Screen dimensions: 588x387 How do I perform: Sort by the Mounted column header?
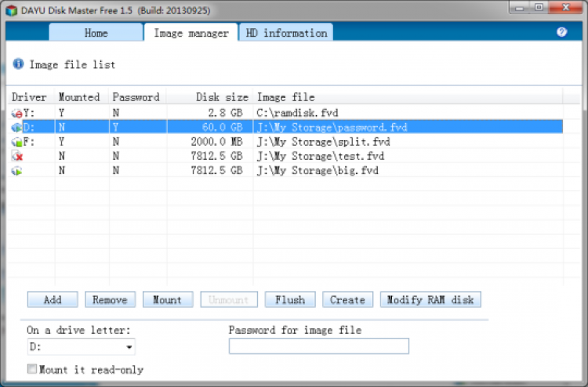tap(82, 97)
